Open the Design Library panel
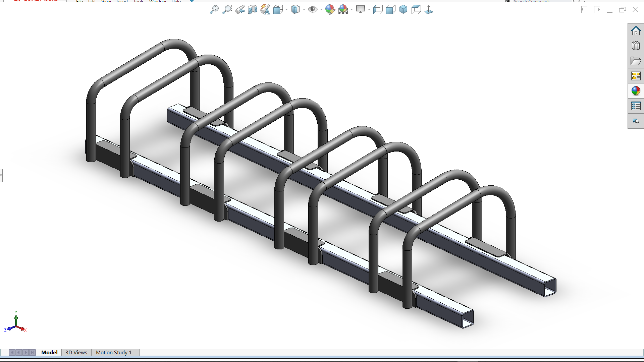This screenshot has height=362, width=644. (636, 46)
